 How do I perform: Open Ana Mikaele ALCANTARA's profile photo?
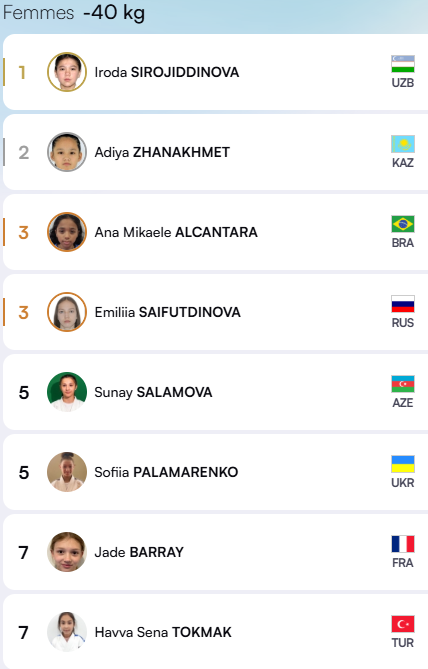tap(67, 232)
